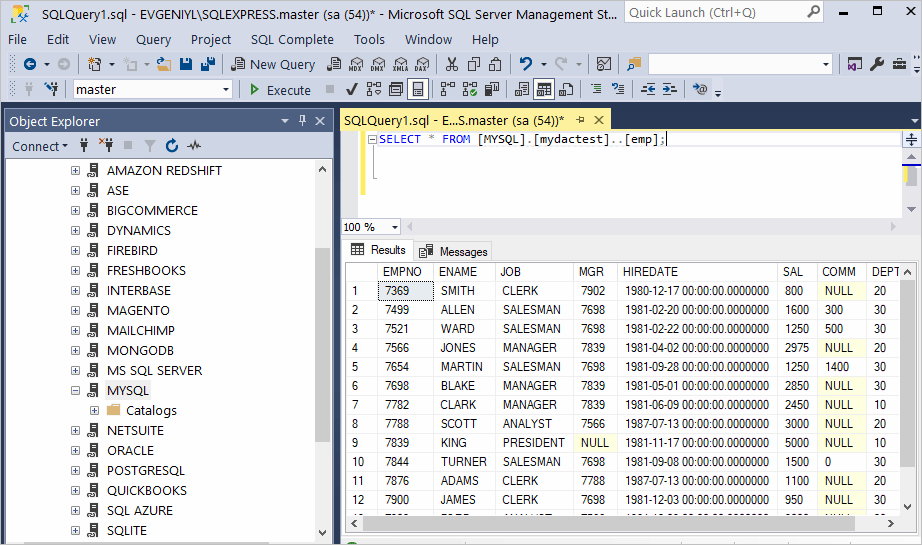Screen dimensions: 922x545
Task: Toggle pin on SQLQuery1.sql tab
Action: 580,120
